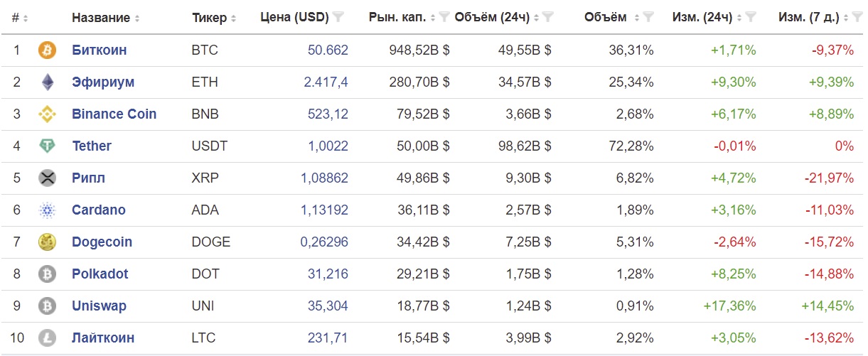Select market cap value 280,70B $
Screen dimensions: 868x356
(419, 82)
